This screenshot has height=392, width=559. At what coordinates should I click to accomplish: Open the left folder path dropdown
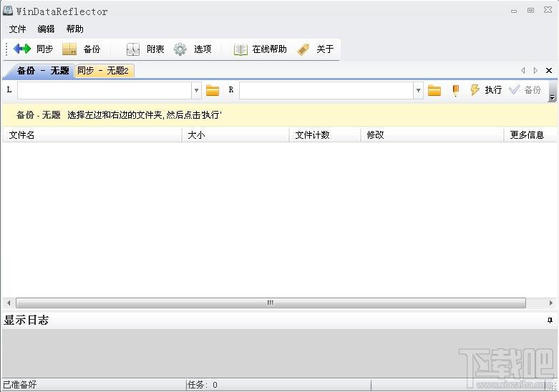point(196,90)
